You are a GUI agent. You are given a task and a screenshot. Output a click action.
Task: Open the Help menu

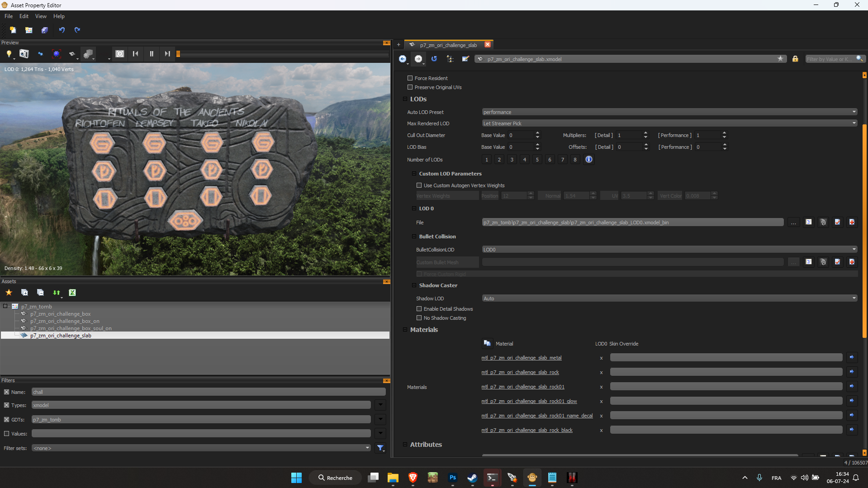click(59, 16)
